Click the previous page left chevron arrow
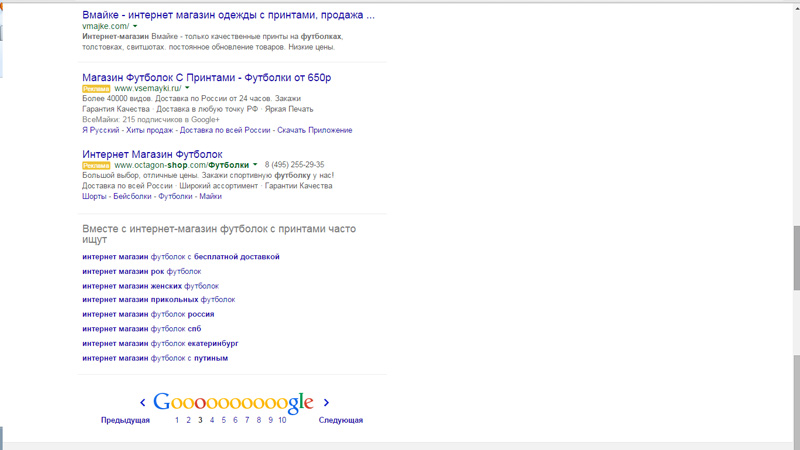800x450 pixels. click(143, 403)
